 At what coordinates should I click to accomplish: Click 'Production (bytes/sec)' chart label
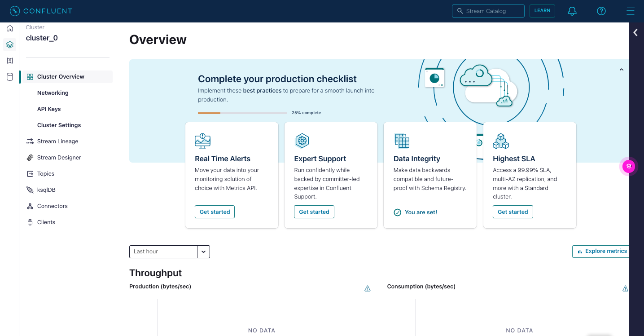coord(160,287)
